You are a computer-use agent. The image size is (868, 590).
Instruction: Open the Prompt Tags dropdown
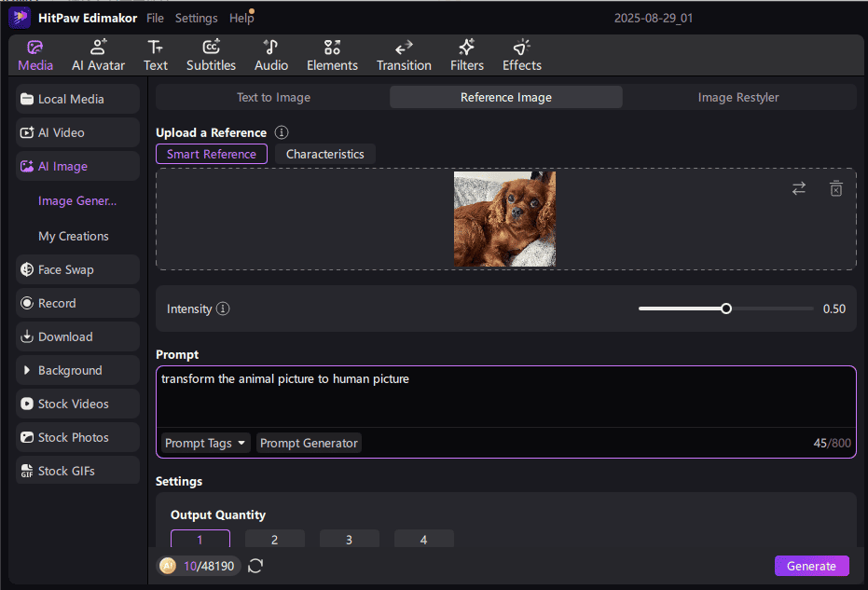205,443
